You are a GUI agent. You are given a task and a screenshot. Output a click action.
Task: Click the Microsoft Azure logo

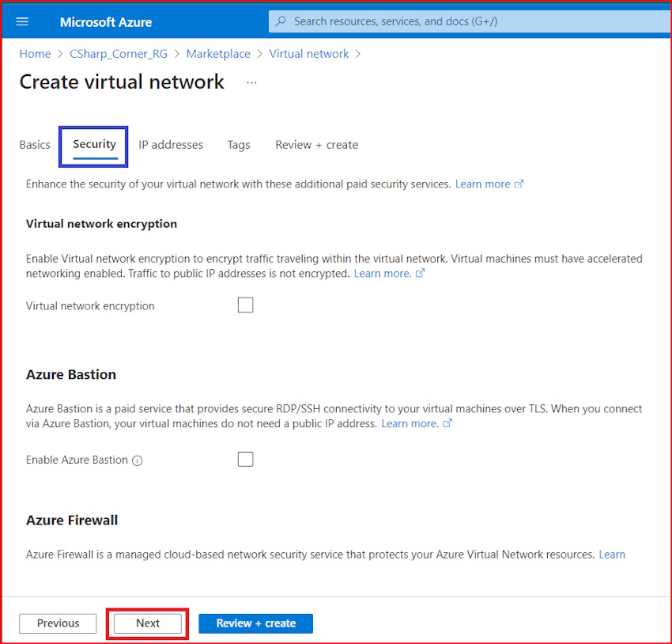pyautogui.click(x=105, y=21)
